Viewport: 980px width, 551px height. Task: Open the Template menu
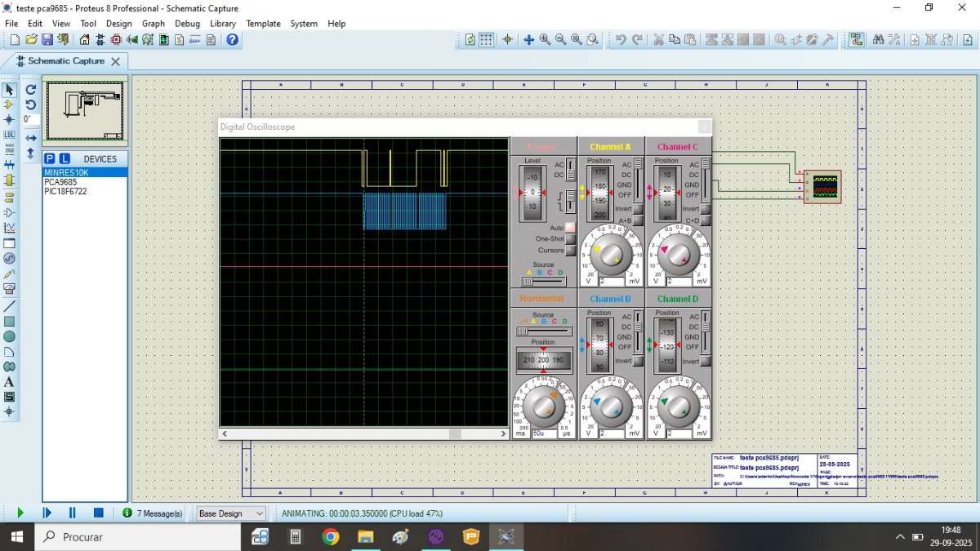point(263,24)
